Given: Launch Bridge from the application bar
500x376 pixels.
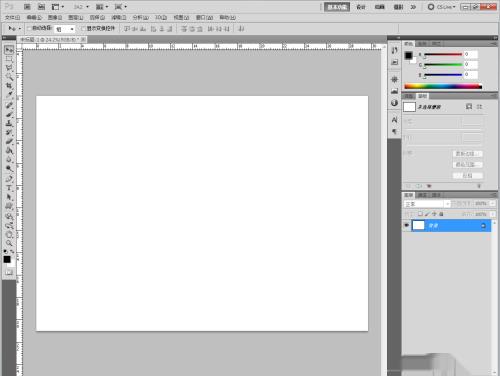Looking at the screenshot, I should click(27, 7).
